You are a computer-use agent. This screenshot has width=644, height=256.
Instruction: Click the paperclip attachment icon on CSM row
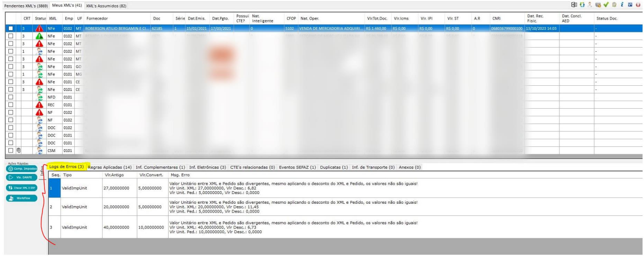(x=19, y=150)
